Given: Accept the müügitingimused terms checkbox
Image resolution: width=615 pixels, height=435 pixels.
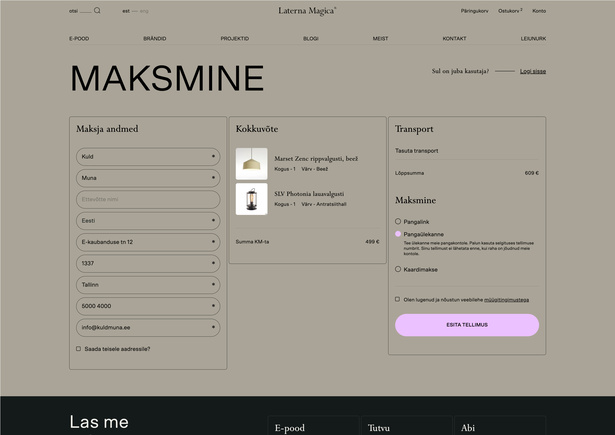Looking at the screenshot, I should click(398, 299).
